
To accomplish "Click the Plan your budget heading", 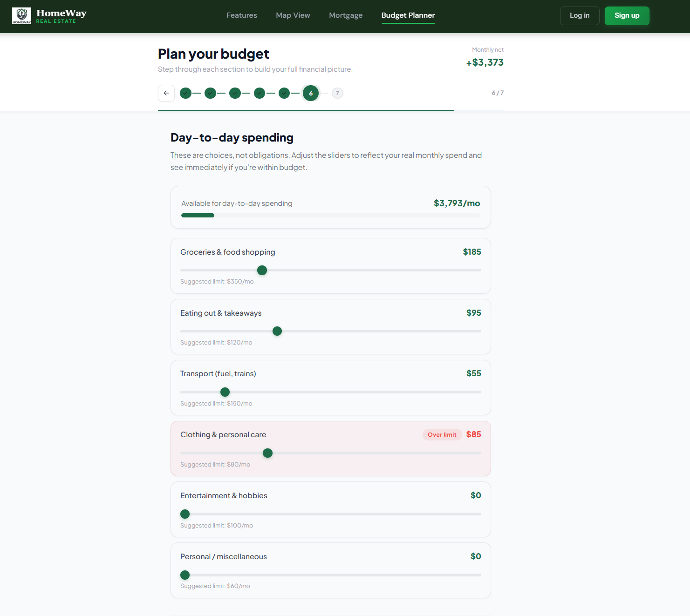I will pyautogui.click(x=213, y=54).
